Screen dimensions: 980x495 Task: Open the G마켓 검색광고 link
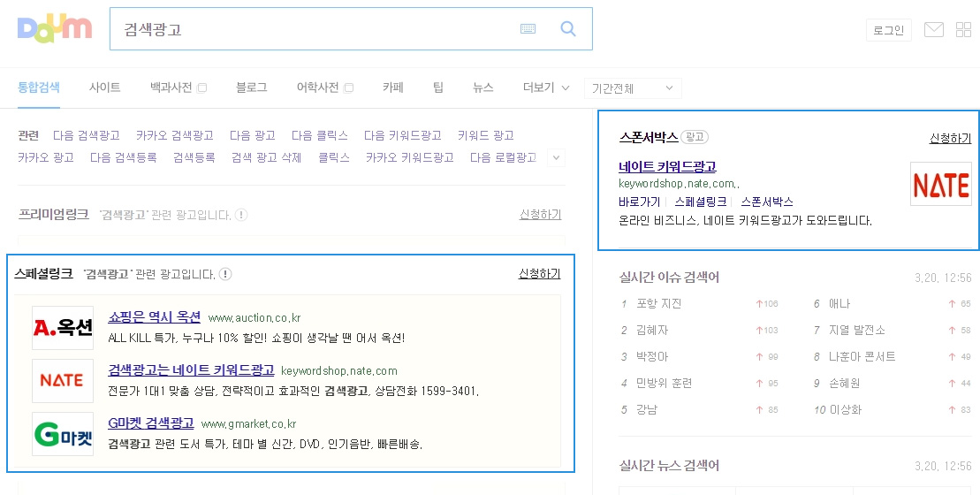(x=150, y=423)
